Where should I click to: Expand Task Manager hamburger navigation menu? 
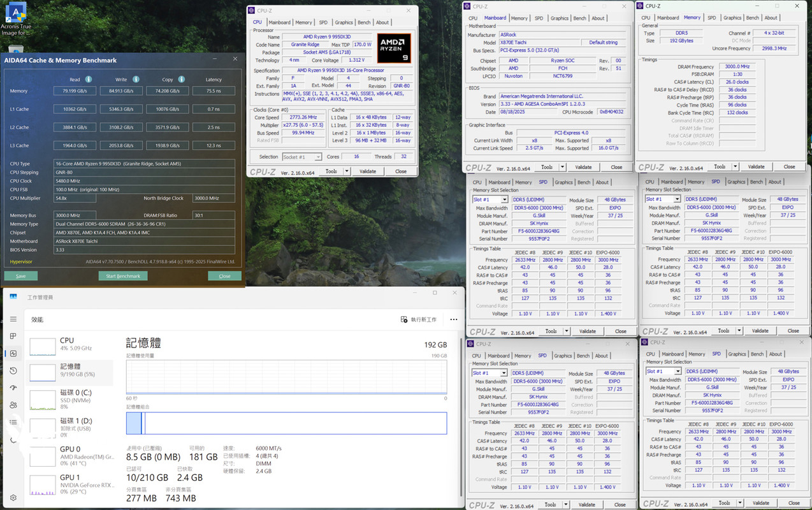pyautogui.click(x=13, y=319)
